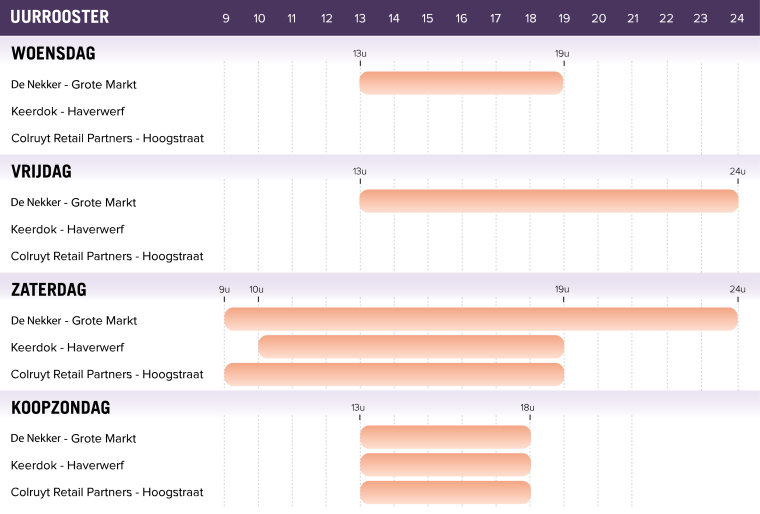
Task: Click the 10u marker under Zaterdag
Action: (257, 289)
